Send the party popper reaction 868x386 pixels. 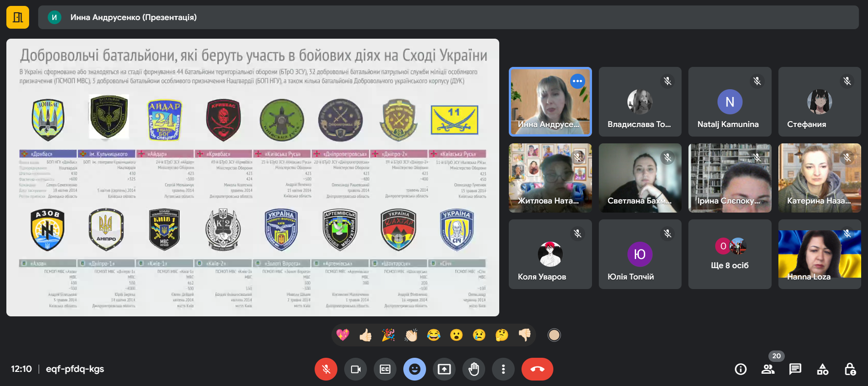pos(388,335)
